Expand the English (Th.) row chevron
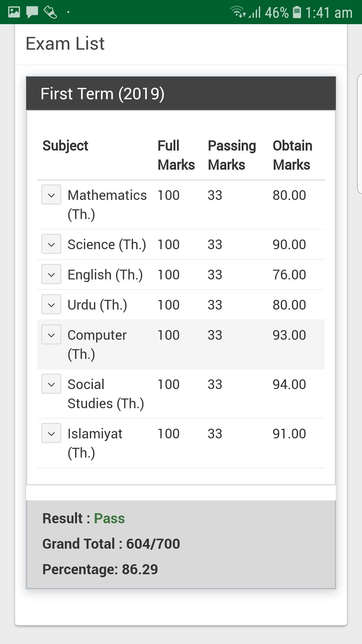 point(51,274)
